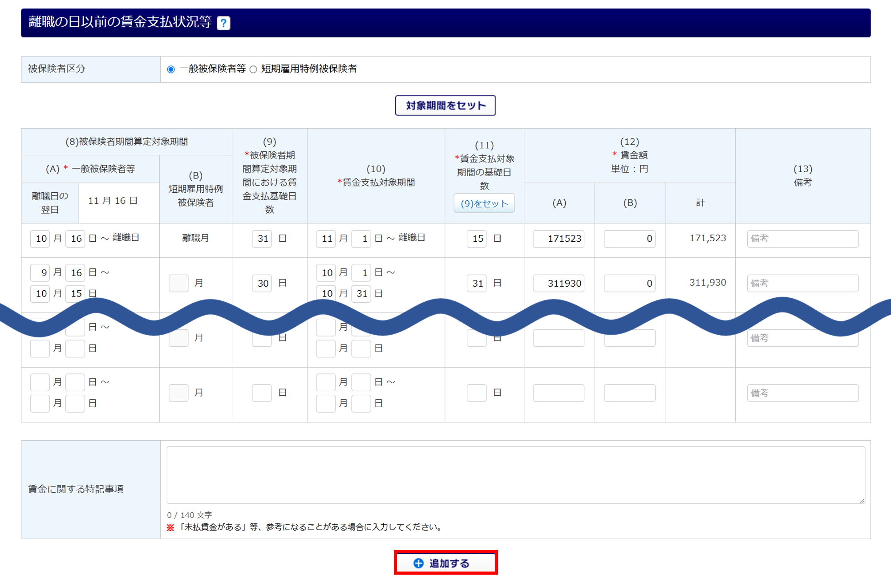Click wage amount field containing 171523
Screen dimensions: 891x588
pos(559,239)
